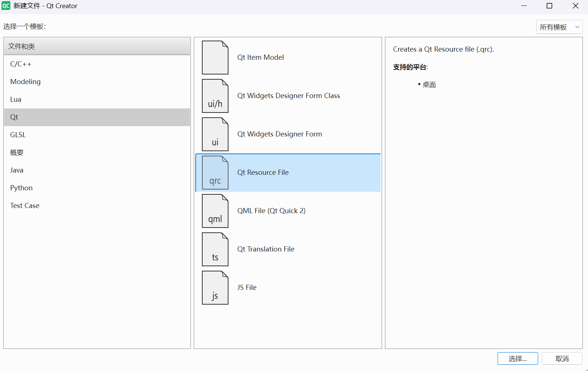
Task: Click the js file icon
Action: (x=215, y=288)
